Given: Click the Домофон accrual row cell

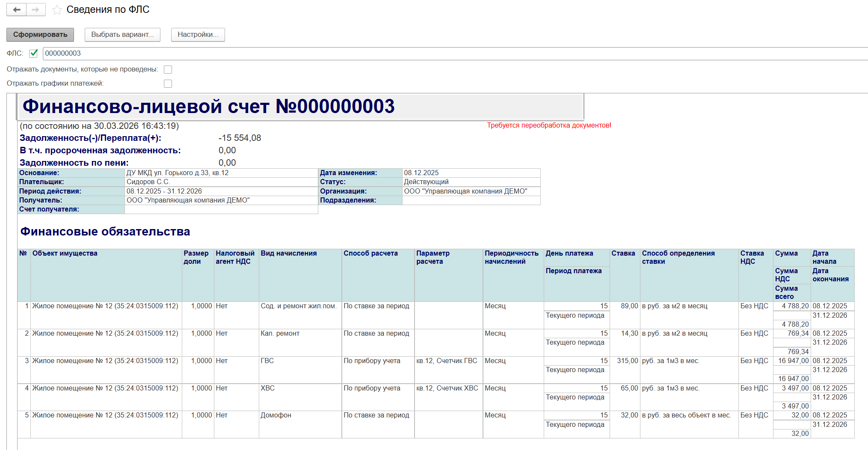Looking at the screenshot, I should pos(300,424).
